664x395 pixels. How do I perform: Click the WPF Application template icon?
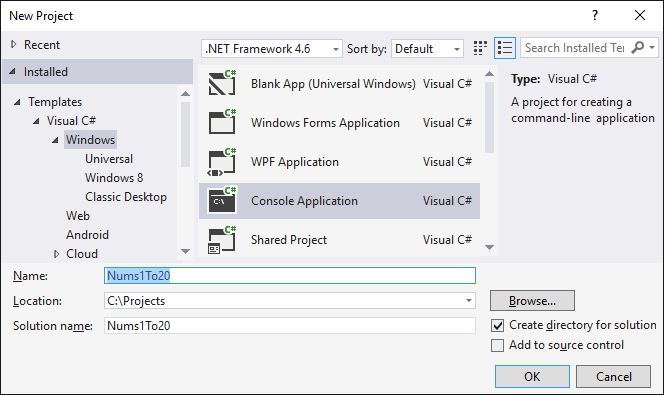point(222,161)
